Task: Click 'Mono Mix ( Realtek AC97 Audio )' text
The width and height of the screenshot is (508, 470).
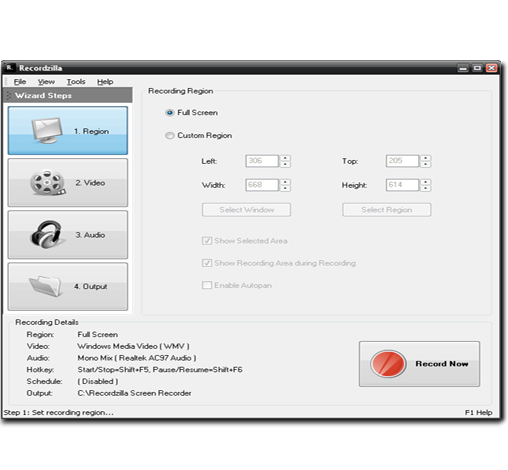Action: pos(137,358)
